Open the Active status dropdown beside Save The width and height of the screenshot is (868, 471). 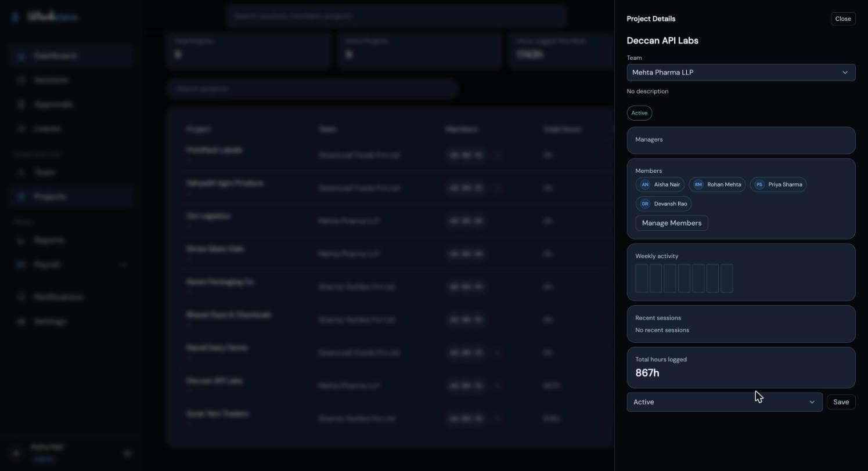coord(725,402)
